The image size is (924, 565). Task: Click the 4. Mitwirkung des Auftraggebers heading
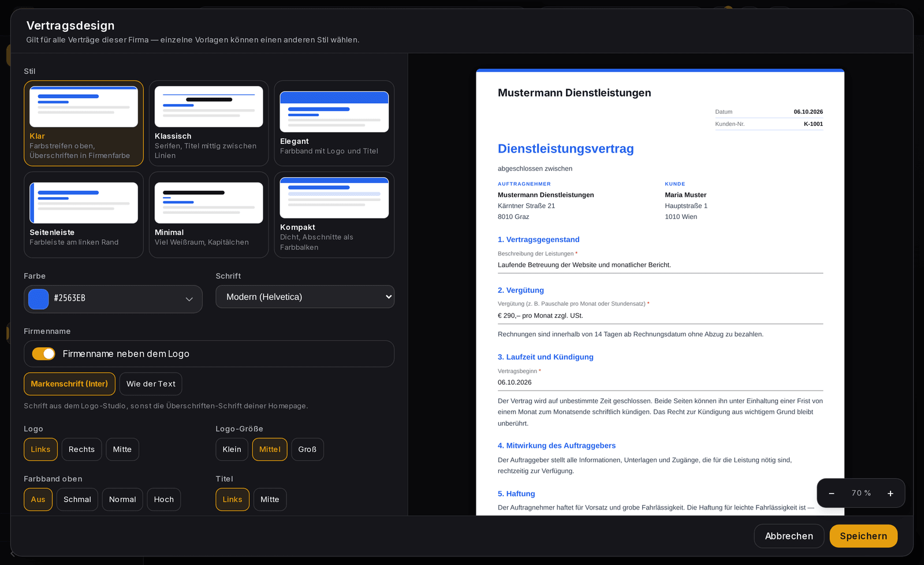(557, 446)
